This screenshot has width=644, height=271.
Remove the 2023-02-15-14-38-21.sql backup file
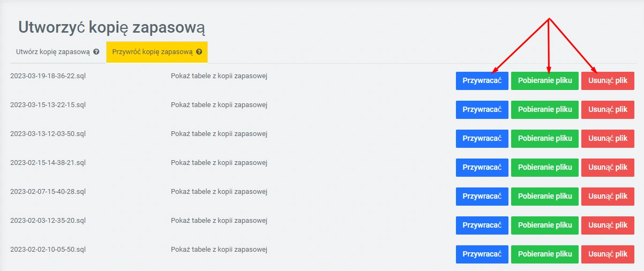click(x=608, y=168)
